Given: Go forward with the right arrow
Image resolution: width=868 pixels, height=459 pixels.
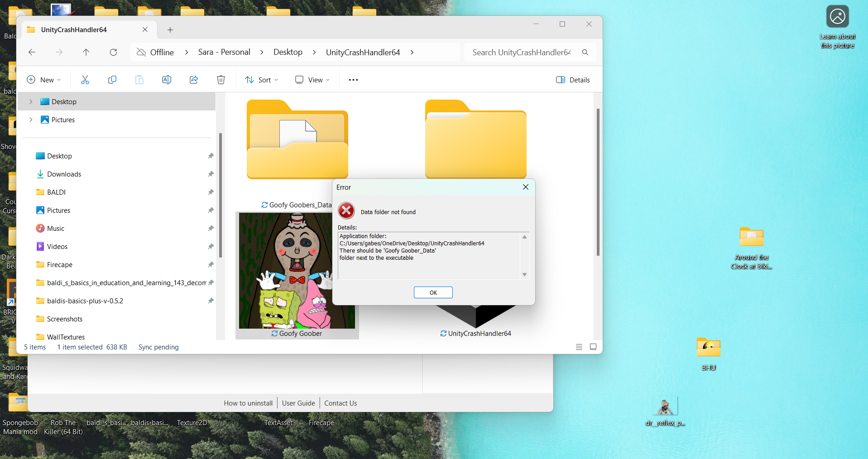Looking at the screenshot, I should click(x=59, y=52).
